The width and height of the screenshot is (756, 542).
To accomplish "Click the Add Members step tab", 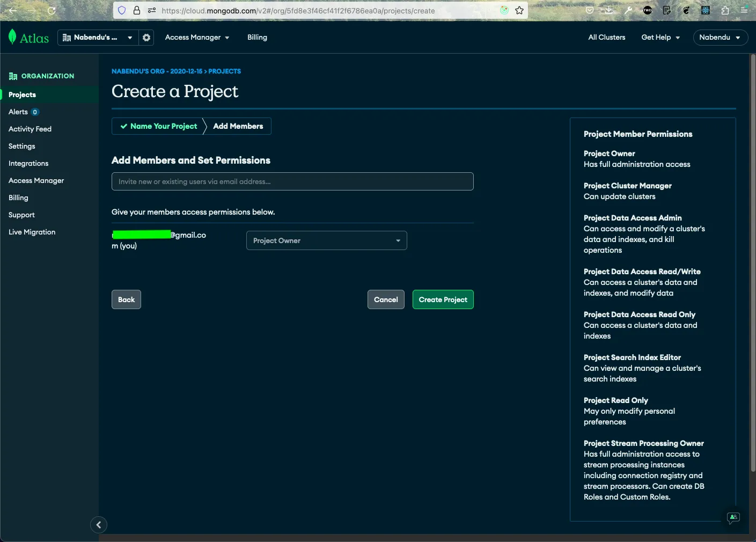I will click(x=238, y=126).
